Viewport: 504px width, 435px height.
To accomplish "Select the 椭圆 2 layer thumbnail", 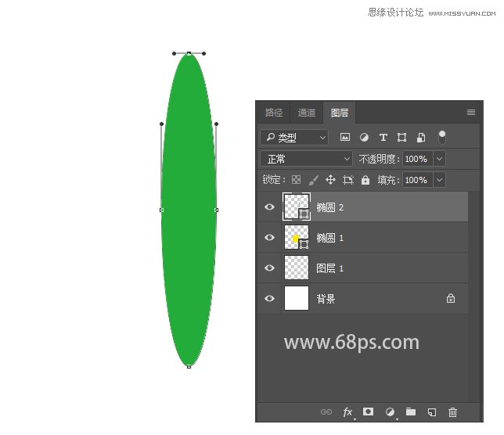I will tap(297, 207).
